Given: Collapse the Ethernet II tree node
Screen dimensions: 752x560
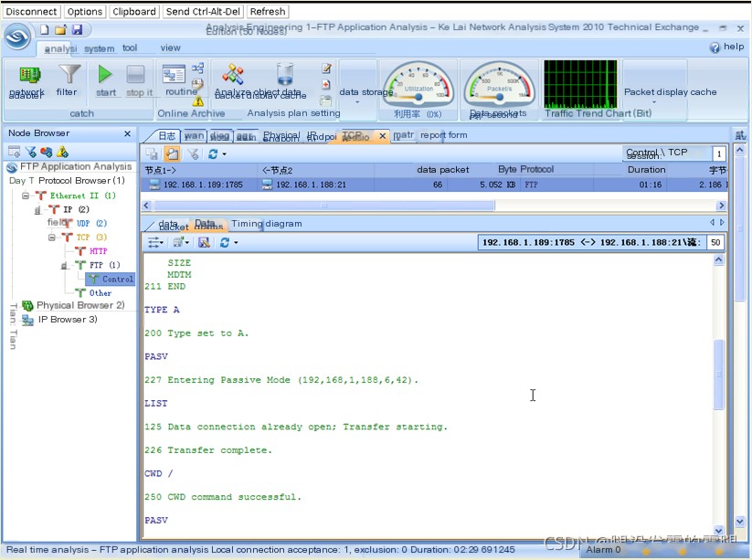Looking at the screenshot, I should click(x=26, y=195).
